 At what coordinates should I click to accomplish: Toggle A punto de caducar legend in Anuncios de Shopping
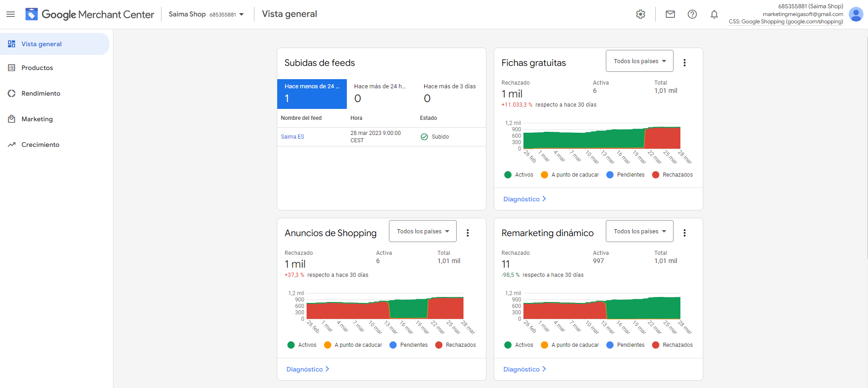[x=353, y=345]
